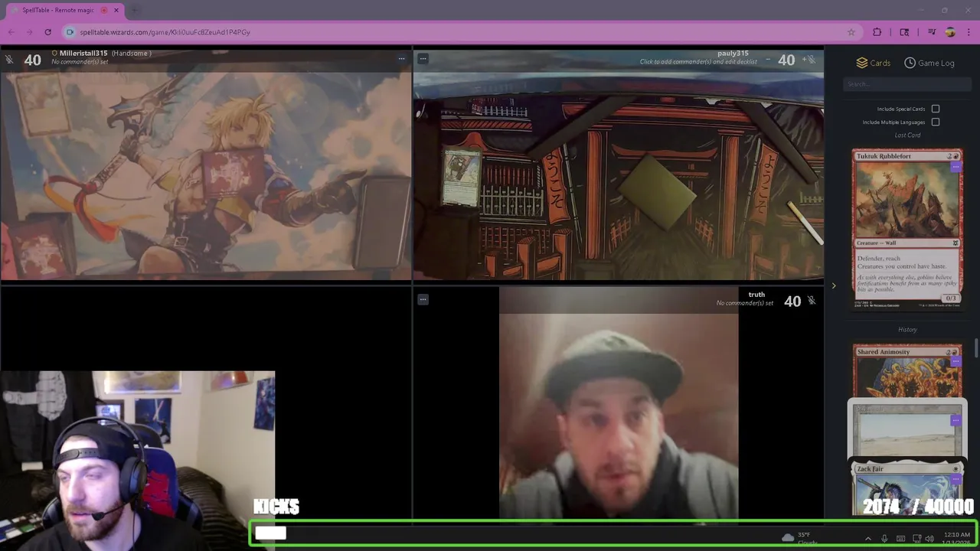Open the Game Log tab
980x551 pixels.
tap(929, 63)
